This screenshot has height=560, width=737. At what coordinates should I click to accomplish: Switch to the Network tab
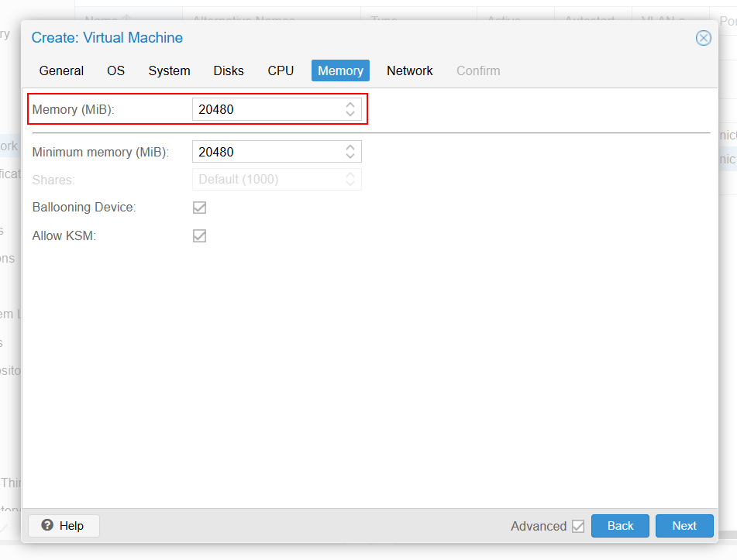(409, 70)
